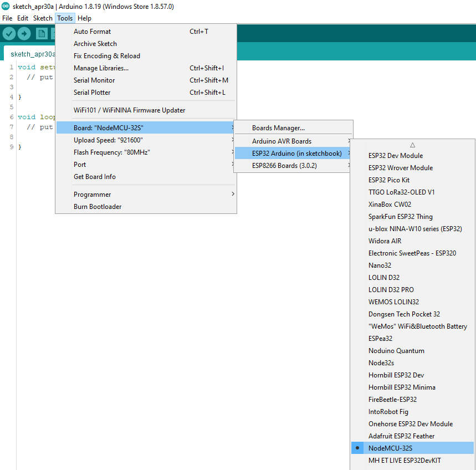This screenshot has height=470, width=476.
Task: Select ESP32 Wrover Module board
Action: tap(412, 167)
